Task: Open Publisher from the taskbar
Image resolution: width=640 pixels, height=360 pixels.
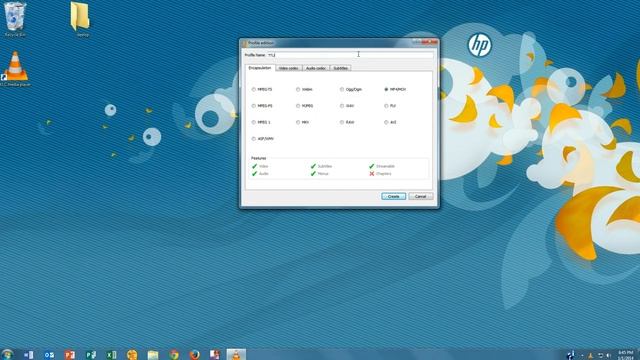Action: [91, 355]
